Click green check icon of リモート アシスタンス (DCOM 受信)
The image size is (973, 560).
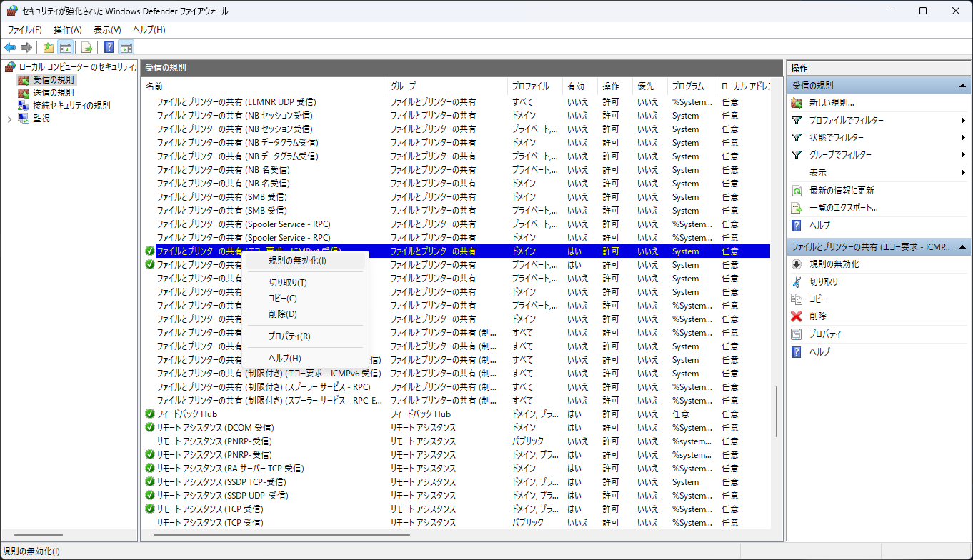point(149,428)
